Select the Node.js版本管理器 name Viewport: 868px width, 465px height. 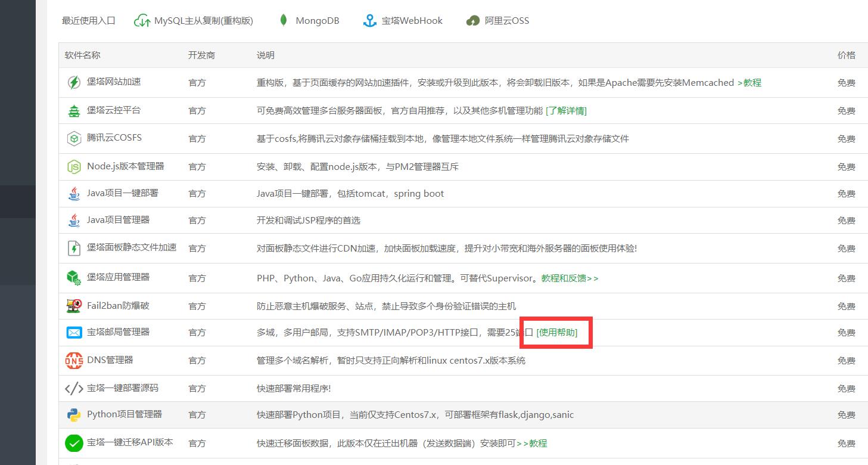[x=126, y=166]
